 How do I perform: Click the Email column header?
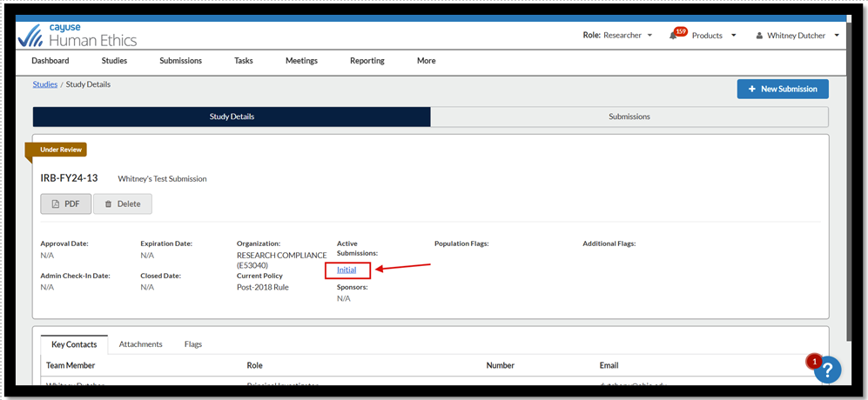pyautogui.click(x=609, y=366)
